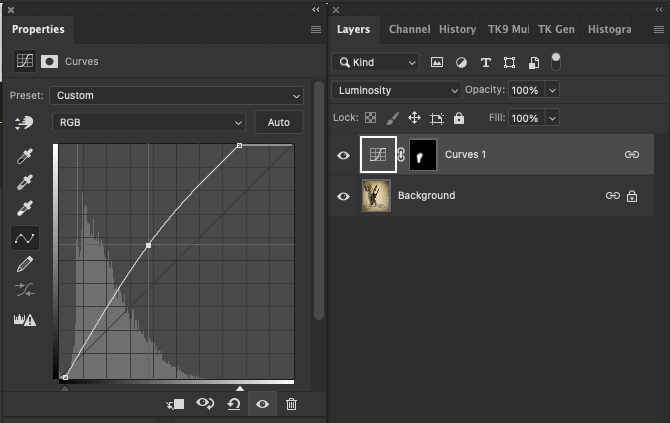
Task: Hide the Curves 1 layer
Action: pos(344,155)
